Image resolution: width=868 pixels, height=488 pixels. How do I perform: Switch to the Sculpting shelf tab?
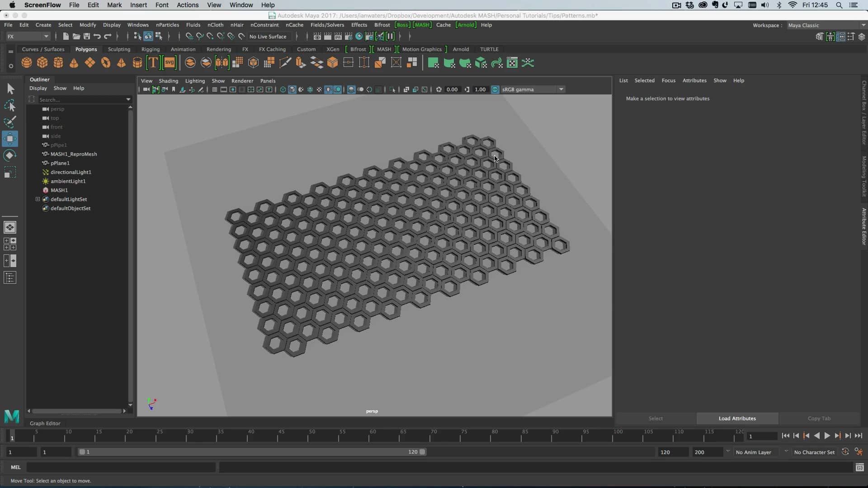(x=119, y=49)
